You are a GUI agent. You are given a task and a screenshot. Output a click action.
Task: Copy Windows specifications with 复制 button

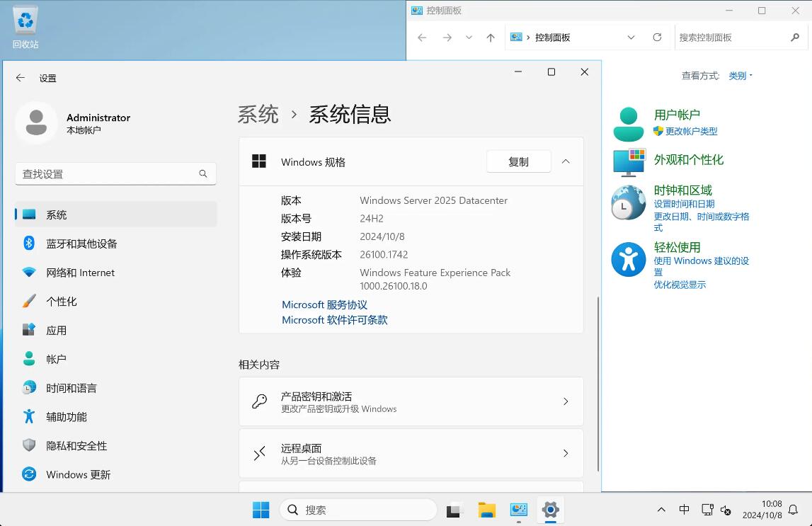(518, 161)
